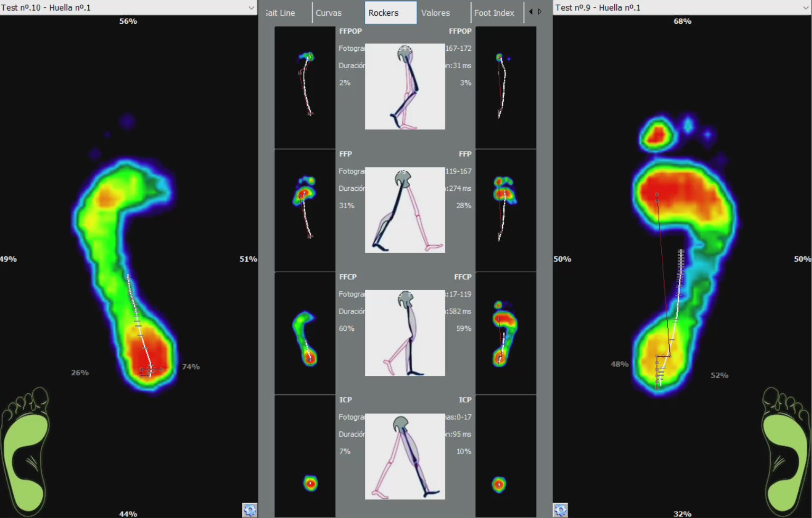Click the 74% heel value on the left footprint
Screen dimensions: 812x518
point(191,367)
